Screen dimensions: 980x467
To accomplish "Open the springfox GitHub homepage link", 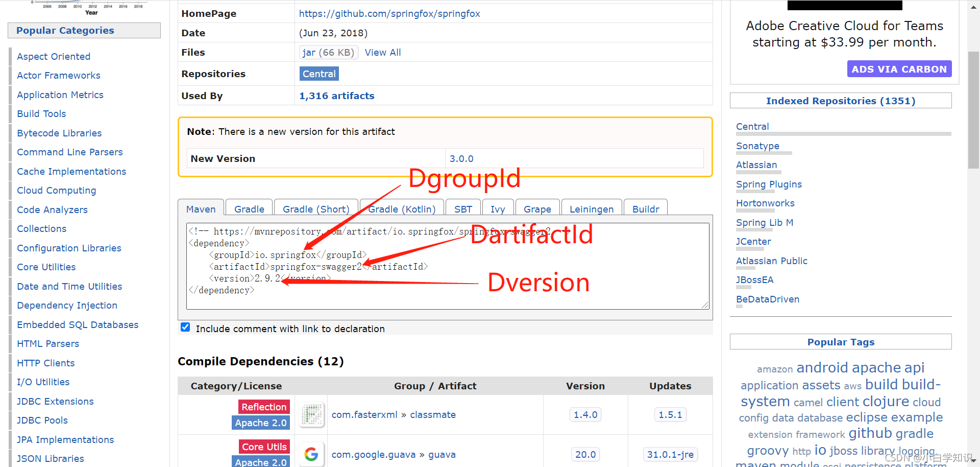I will tap(389, 14).
